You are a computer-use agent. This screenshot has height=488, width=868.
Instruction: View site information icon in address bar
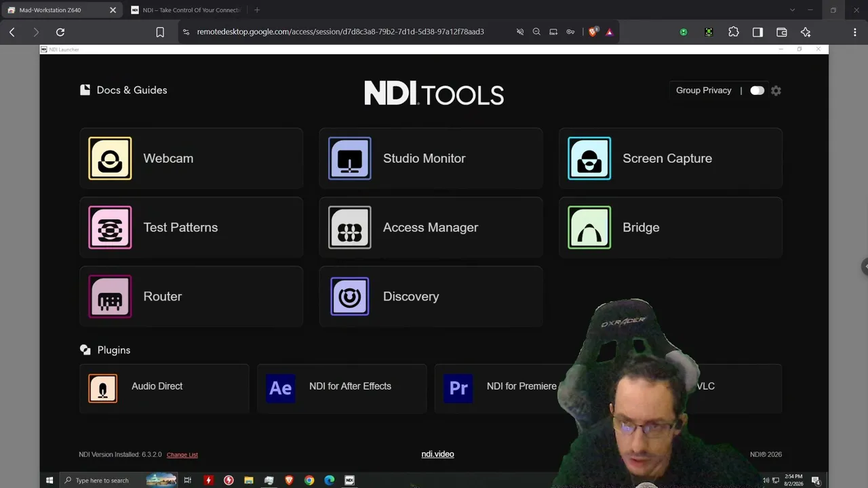point(186,32)
